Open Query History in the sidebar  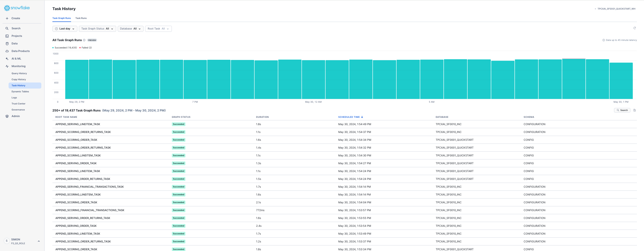(19, 73)
